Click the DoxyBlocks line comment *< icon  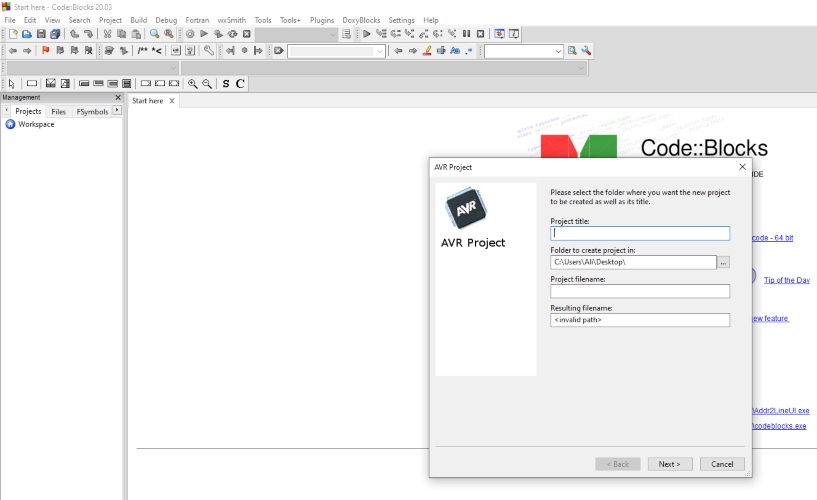pos(156,51)
